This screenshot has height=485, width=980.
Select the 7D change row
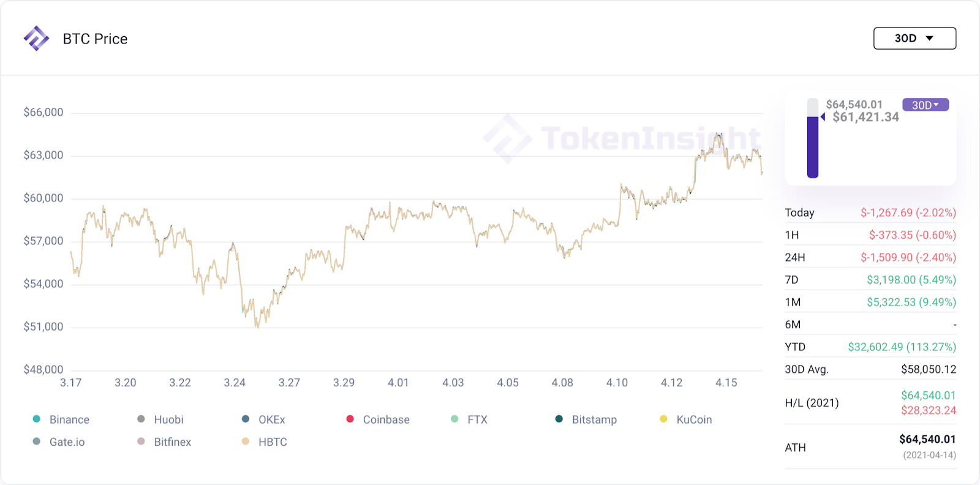click(870, 280)
